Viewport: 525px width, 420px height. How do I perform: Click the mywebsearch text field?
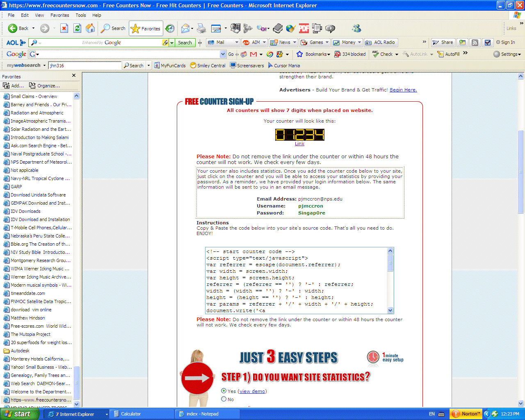[x=84, y=66]
